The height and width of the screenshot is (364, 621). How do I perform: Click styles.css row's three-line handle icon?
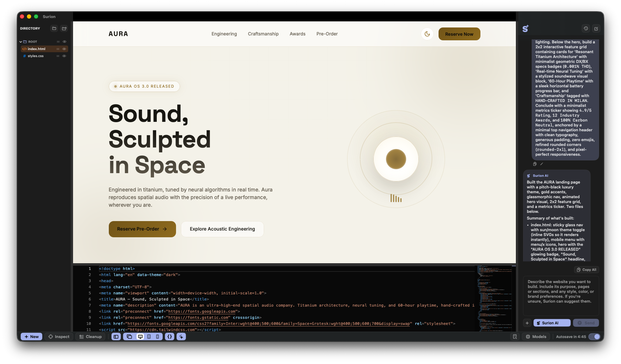pyautogui.click(x=58, y=56)
